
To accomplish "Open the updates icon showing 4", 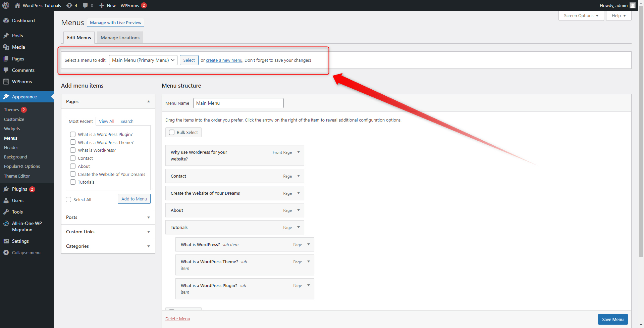I will coord(69,5).
